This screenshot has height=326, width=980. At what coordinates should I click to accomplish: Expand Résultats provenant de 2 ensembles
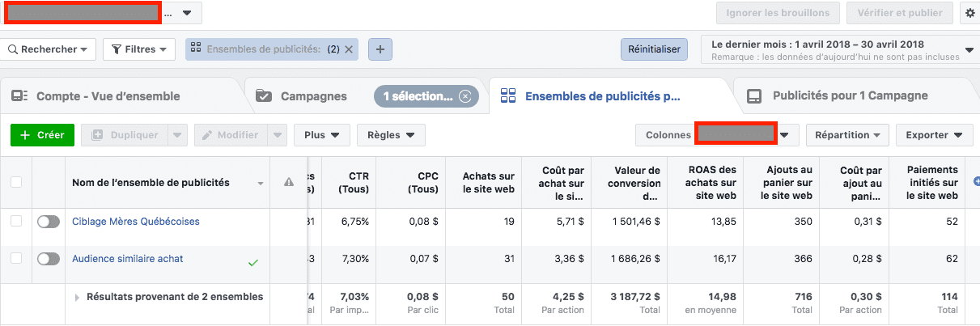pos(78,298)
